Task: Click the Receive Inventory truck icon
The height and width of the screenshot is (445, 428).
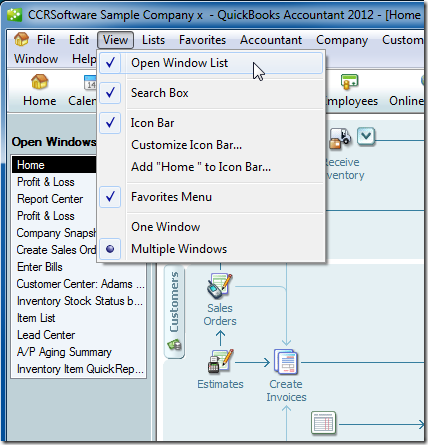Action: (x=340, y=138)
